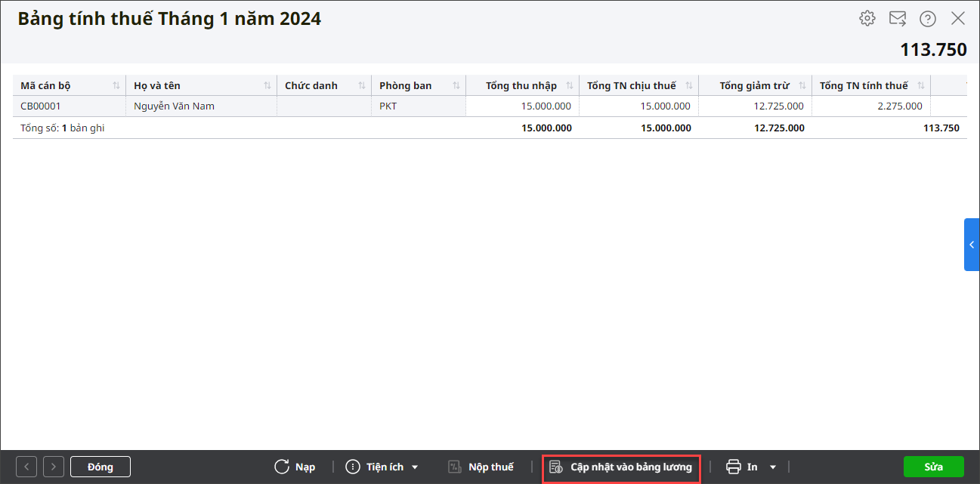
Task: Sort by Tổng thu nhập column arrows
Action: click(569, 85)
